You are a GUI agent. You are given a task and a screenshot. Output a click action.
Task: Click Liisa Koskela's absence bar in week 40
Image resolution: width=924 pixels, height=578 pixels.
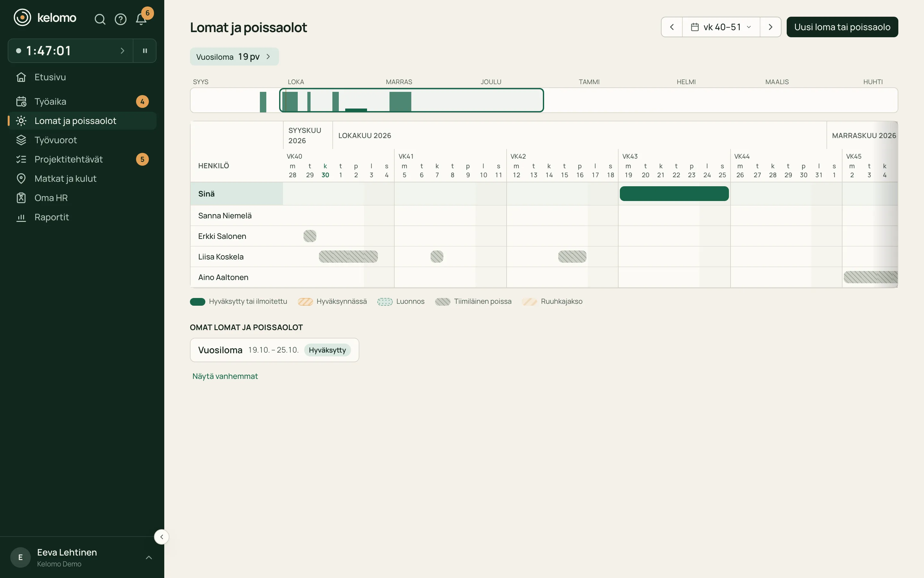coord(348,257)
